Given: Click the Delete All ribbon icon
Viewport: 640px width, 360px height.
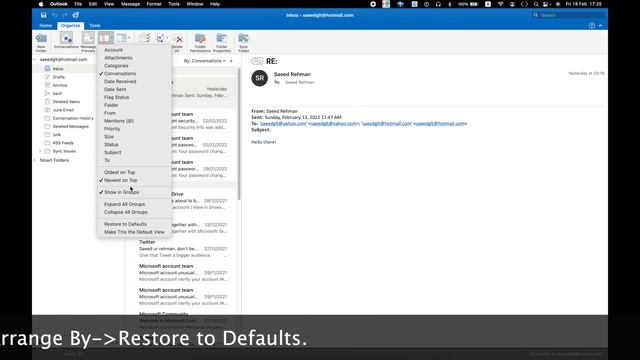Looking at the screenshot, I should click(x=178, y=42).
